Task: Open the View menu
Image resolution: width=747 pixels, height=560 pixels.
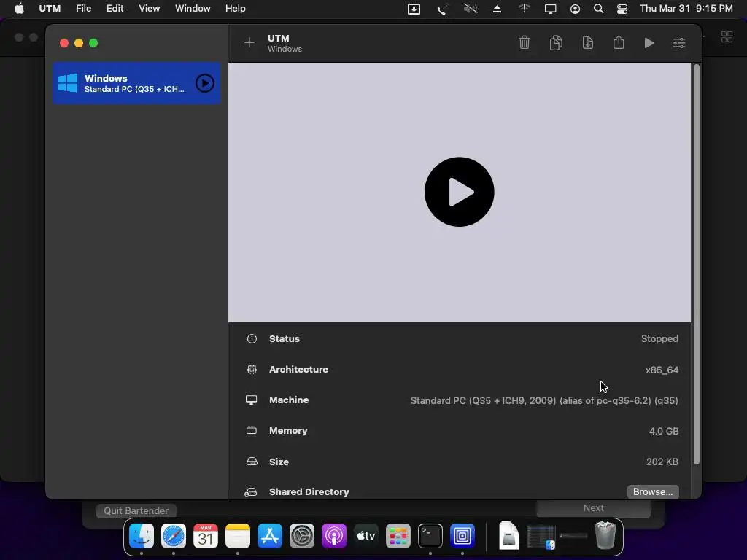Action: pos(149,9)
